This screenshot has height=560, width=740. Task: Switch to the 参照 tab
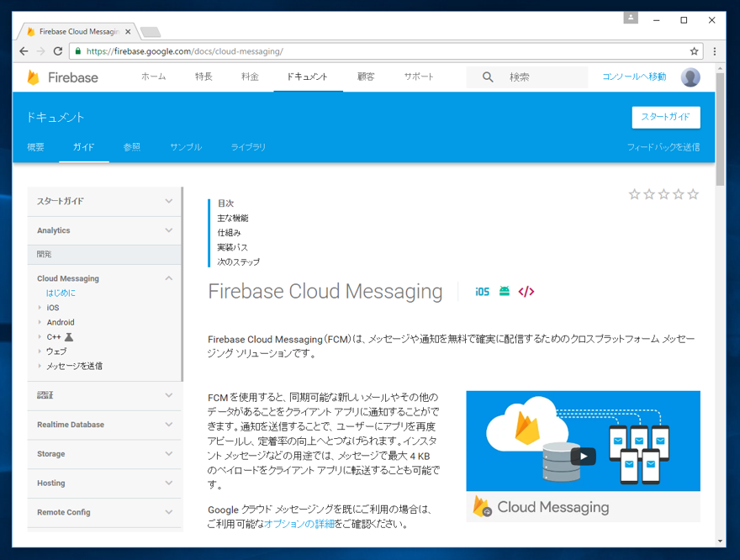[x=132, y=147]
